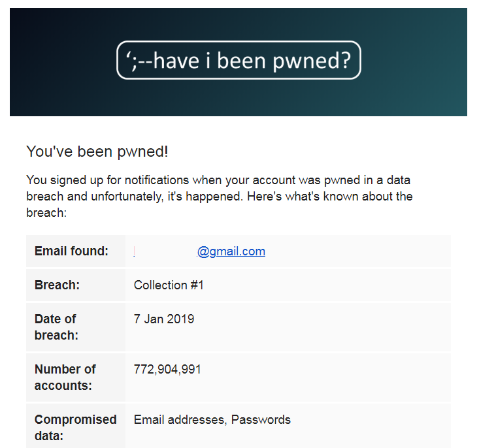Click the 'Date of breach:' label
The width and height of the screenshot is (479, 448).
(x=56, y=327)
